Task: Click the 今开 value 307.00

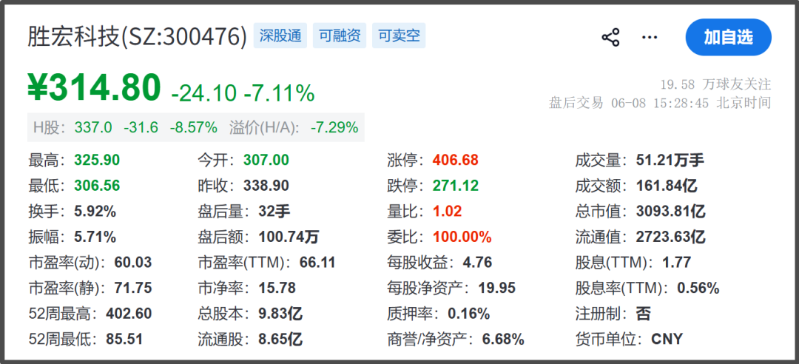Action: click(x=266, y=161)
